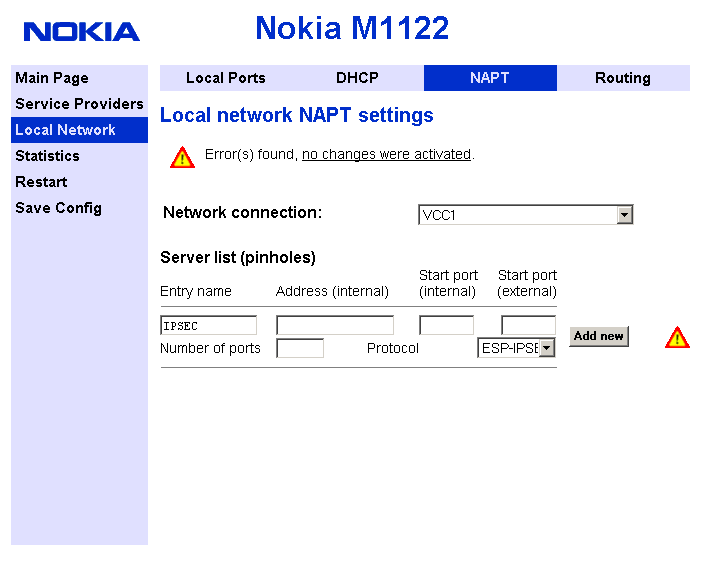Click the Start port (external) field
Image resolution: width=720 pixels, height=586 pixels.
pos(529,325)
